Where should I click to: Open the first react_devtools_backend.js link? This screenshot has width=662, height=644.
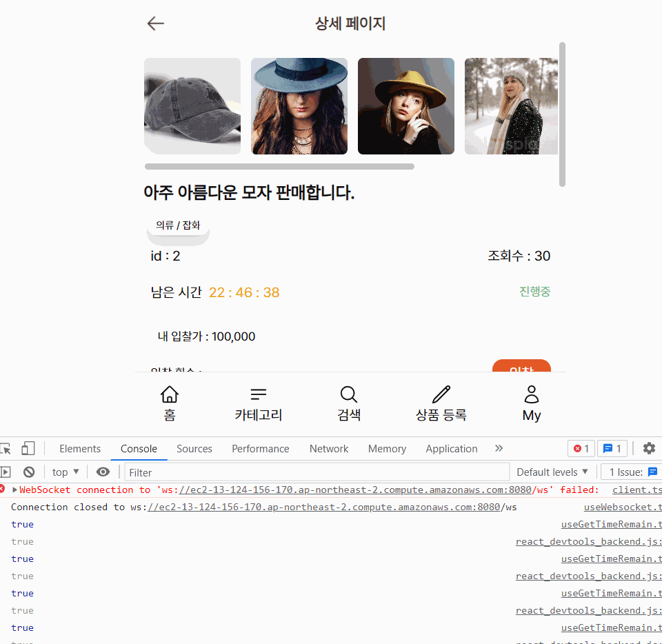(x=588, y=542)
